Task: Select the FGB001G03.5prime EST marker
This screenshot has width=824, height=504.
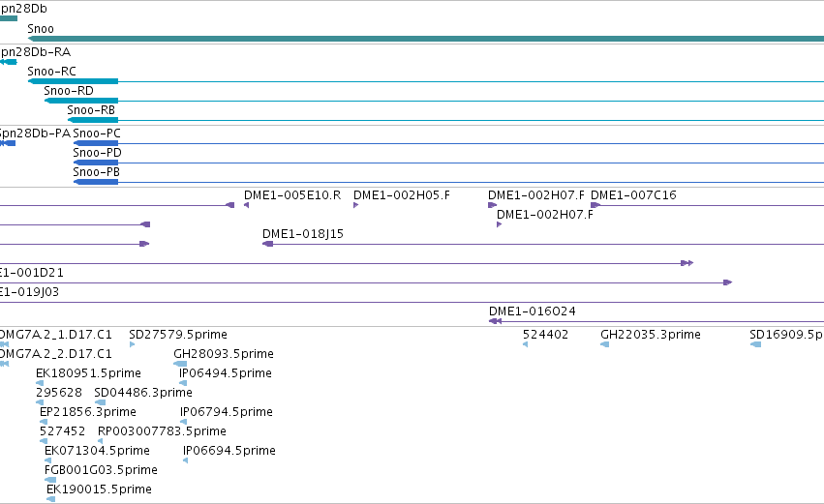Action: click(x=50, y=480)
